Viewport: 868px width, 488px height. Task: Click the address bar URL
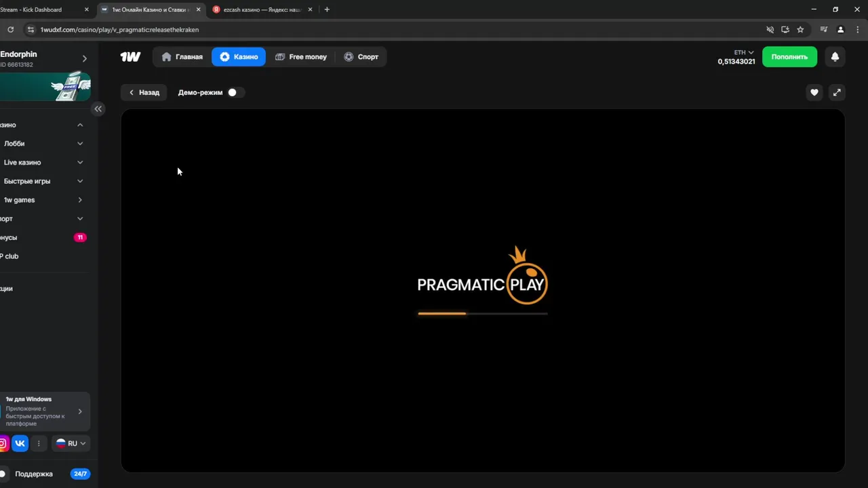pyautogui.click(x=119, y=30)
